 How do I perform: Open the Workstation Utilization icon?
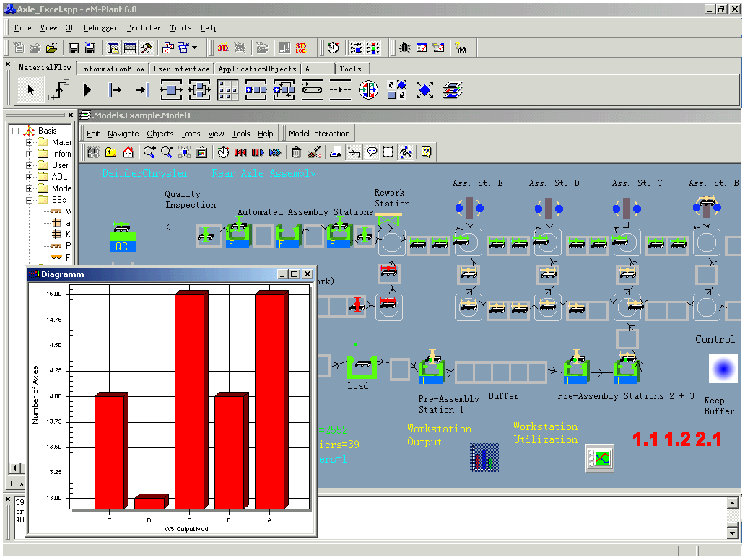coord(599,458)
